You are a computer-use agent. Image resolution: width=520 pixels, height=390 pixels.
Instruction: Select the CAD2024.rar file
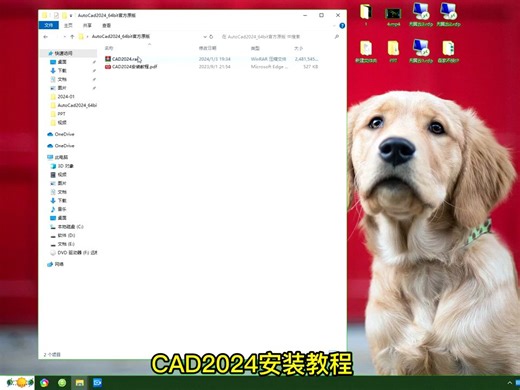(125, 59)
